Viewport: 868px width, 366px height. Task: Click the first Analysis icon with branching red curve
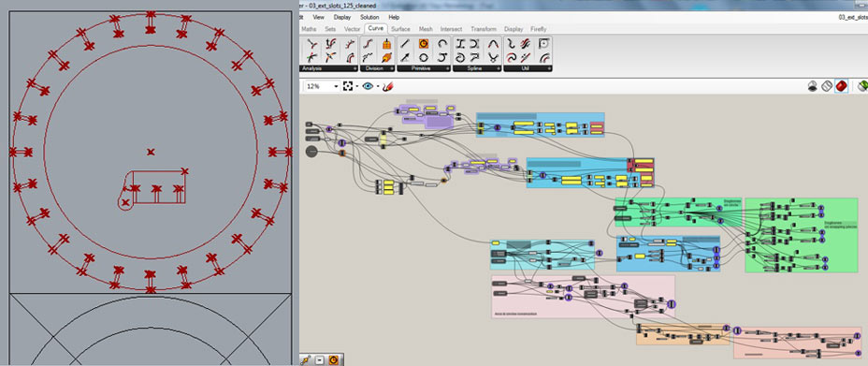[312, 44]
